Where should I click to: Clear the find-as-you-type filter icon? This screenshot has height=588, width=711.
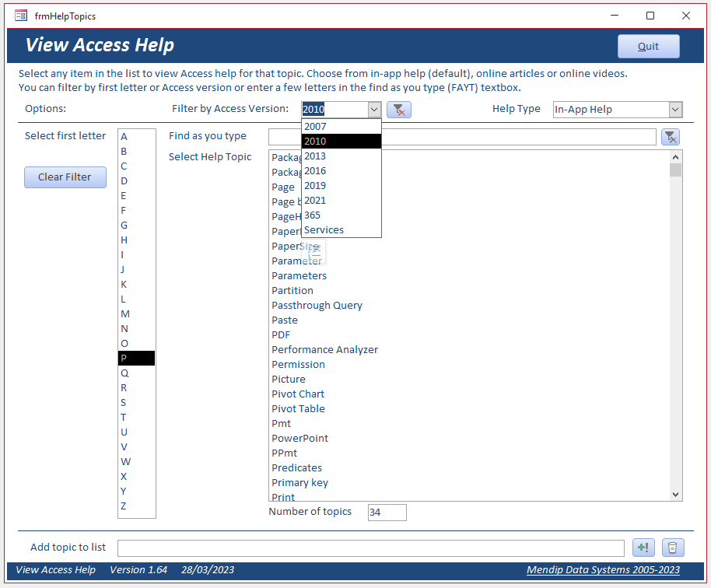click(x=671, y=137)
